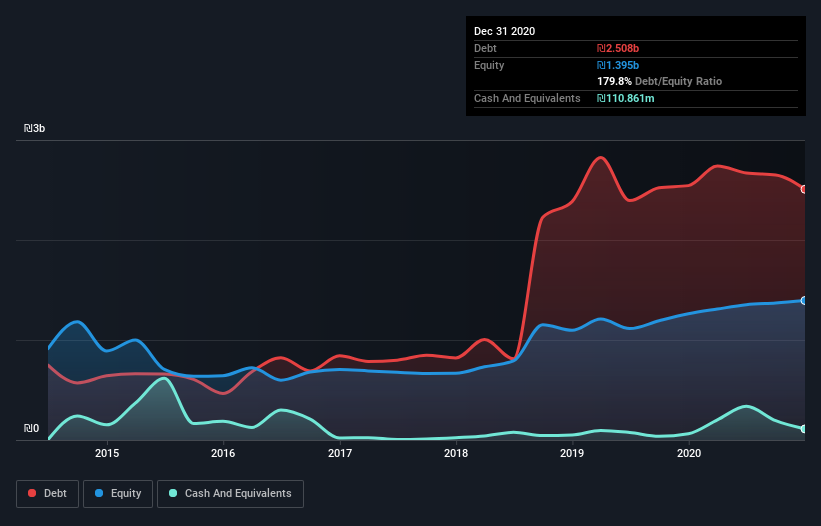Click the blue Equity endpoint marker
Image resolution: width=821 pixels, height=526 pixels.
804,300
